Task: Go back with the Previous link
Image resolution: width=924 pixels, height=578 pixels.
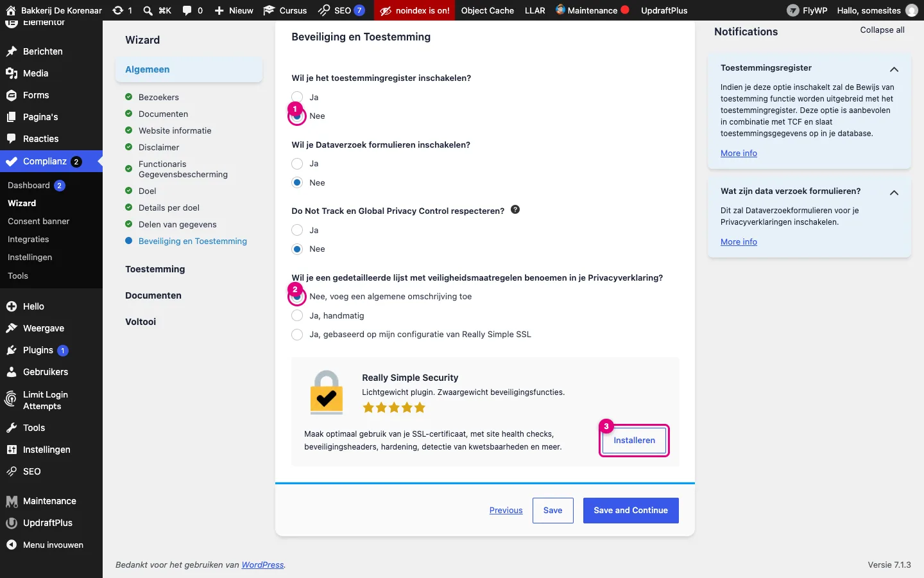Action: coord(506,511)
